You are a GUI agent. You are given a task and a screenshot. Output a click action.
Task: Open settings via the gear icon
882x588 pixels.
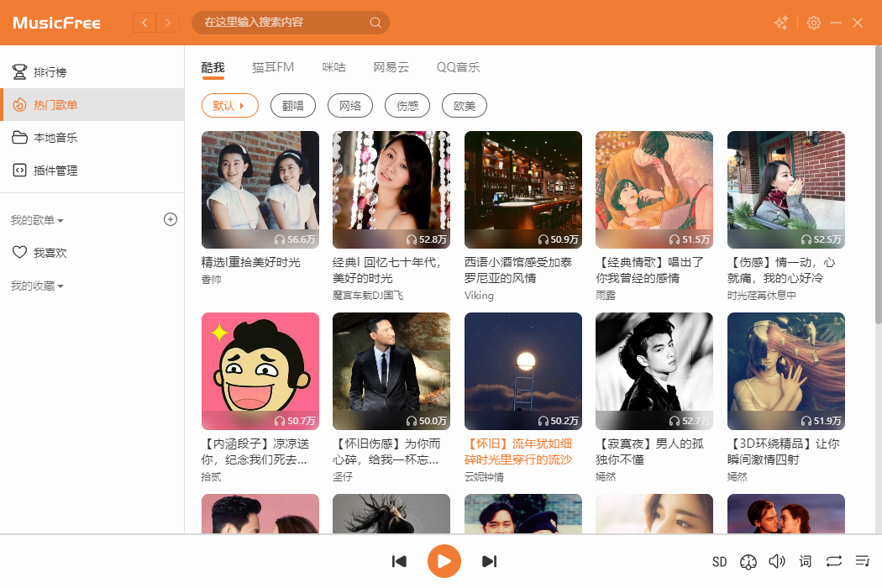813,23
